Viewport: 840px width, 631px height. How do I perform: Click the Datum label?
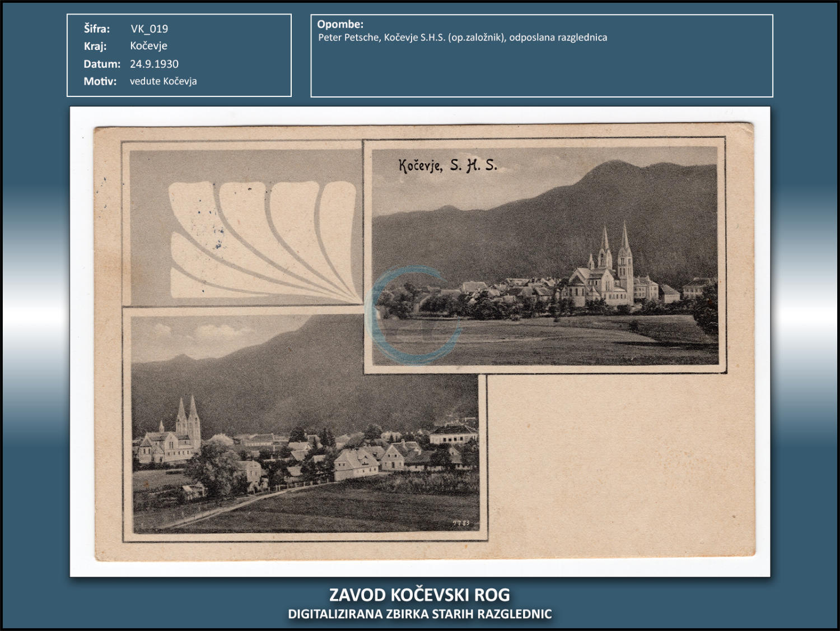click(x=101, y=64)
